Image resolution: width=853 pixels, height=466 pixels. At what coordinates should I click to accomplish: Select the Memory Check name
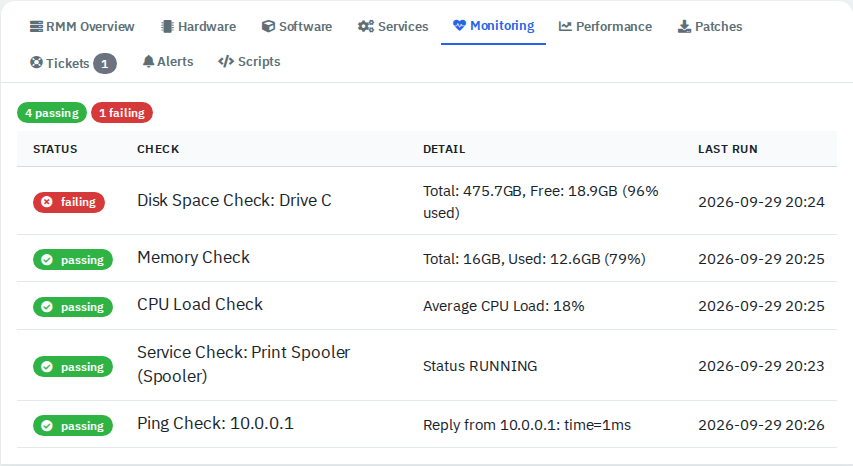tap(193, 257)
